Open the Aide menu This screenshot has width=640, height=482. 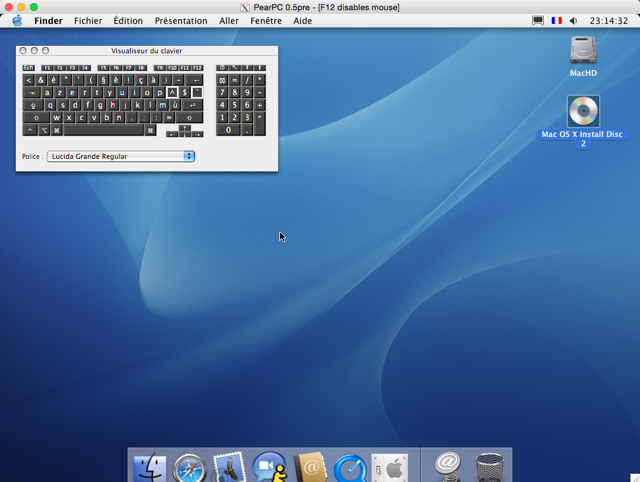[x=302, y=21]
